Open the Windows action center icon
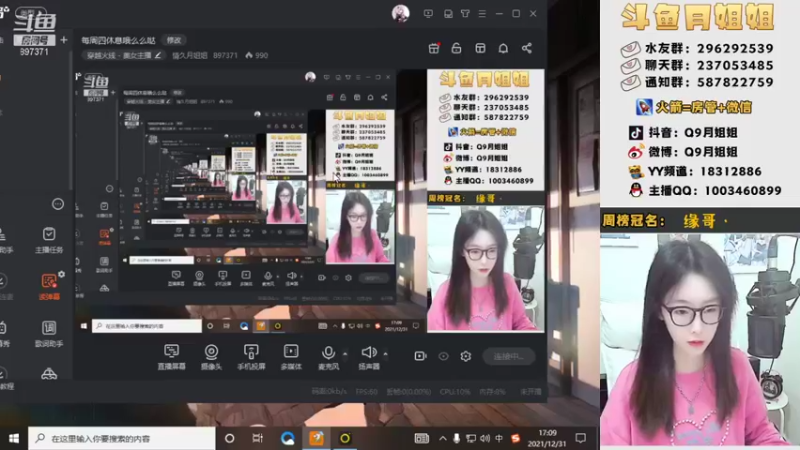Viewport: 800px width, 450px height. tap(581, 438)
